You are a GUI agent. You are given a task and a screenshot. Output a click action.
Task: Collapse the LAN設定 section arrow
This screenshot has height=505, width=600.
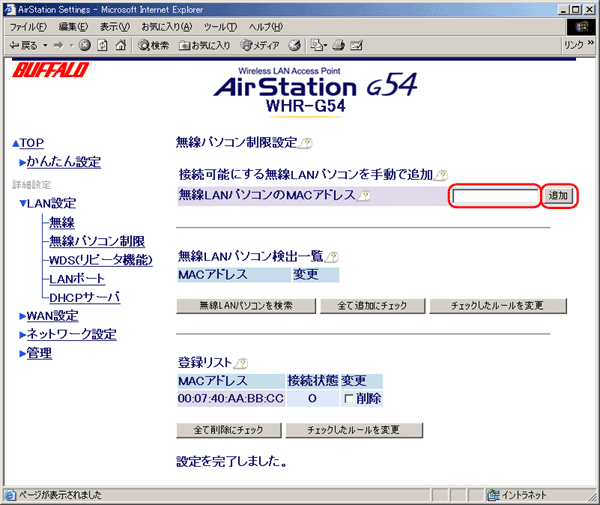[x=23, y=204]
